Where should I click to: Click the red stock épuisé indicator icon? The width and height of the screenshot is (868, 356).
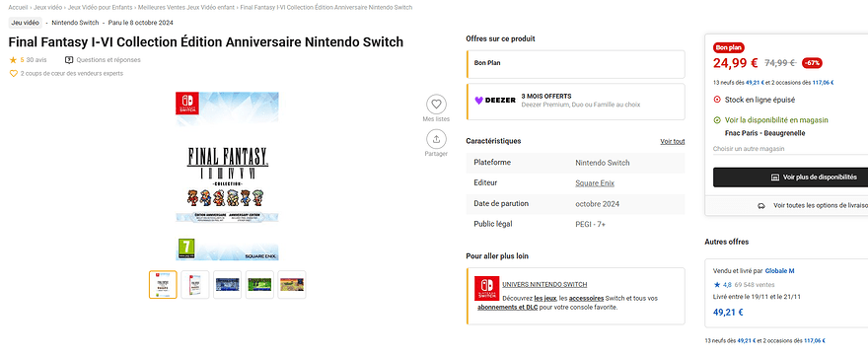pyautogui.click(x=717, y=101)
